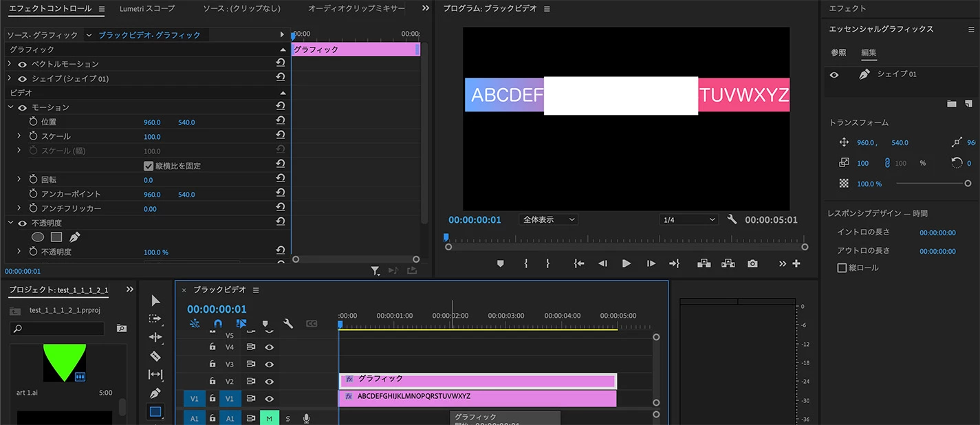Open timeline display settings wrench
Viewport: 980px width, 425px height.
point(288,323)
